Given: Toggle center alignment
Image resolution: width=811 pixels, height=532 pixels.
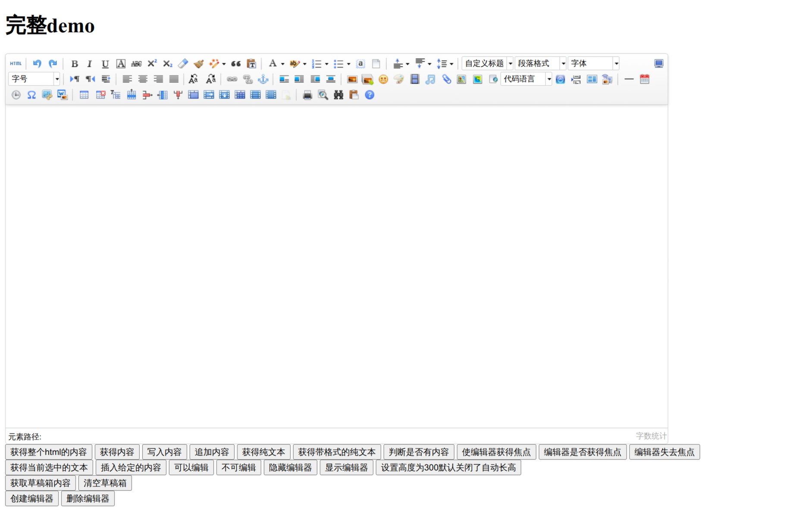Looking at the screenshot, I should [143, 79].
